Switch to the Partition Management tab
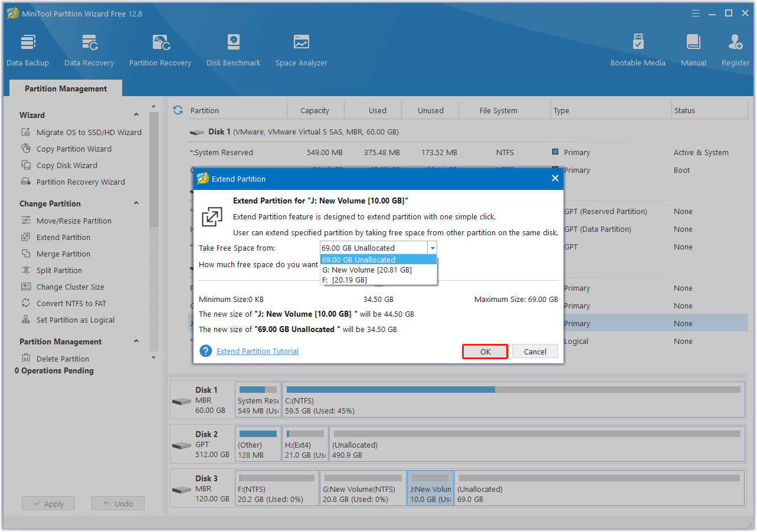The image size is (757, 532). click(66, 88)
